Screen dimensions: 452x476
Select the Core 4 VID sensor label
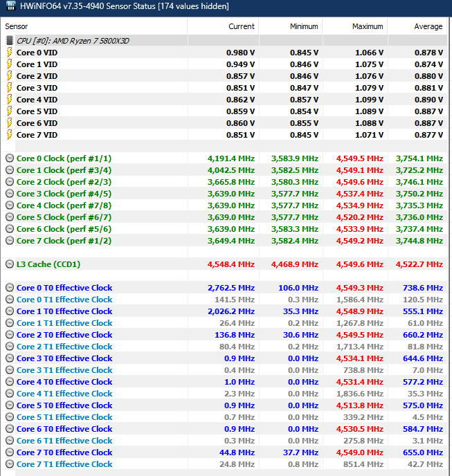[x=37, y=100]
